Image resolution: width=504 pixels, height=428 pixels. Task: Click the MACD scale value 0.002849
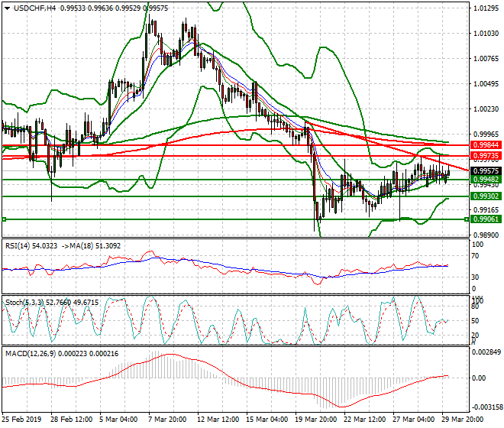(486, 352)
